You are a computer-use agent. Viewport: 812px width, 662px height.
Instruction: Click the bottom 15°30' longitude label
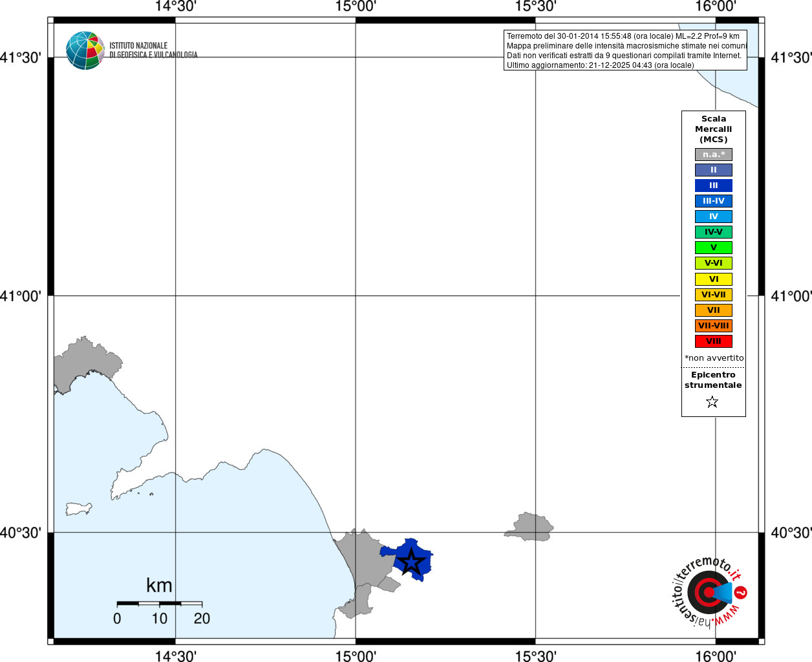point(535,656)
